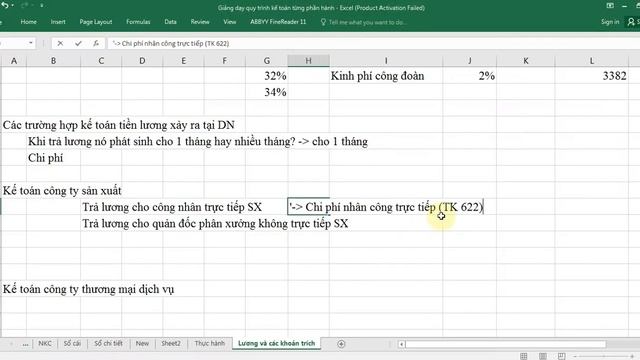Click the Kinh phí công đoàn cell

tap(386, 76)
